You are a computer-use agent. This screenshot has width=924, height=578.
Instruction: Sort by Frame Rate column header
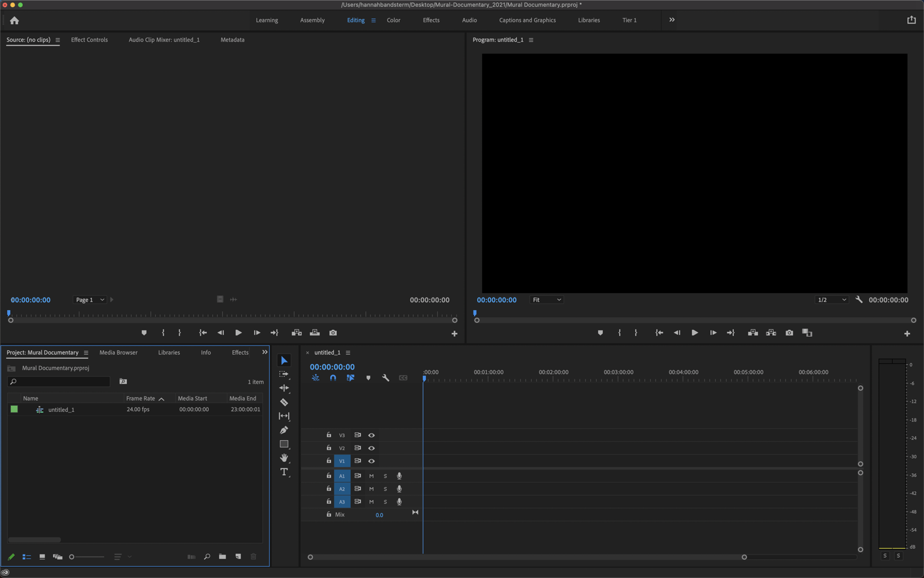tap(145, 399)
